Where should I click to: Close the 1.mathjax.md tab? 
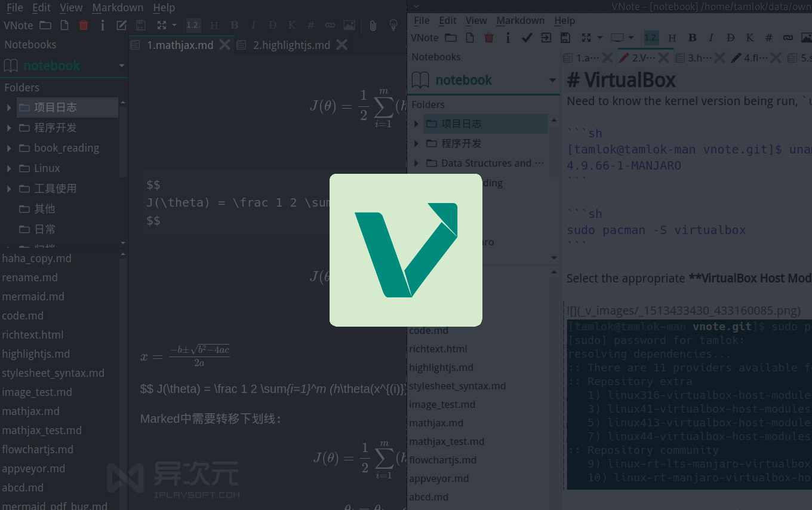click(224, 44)
